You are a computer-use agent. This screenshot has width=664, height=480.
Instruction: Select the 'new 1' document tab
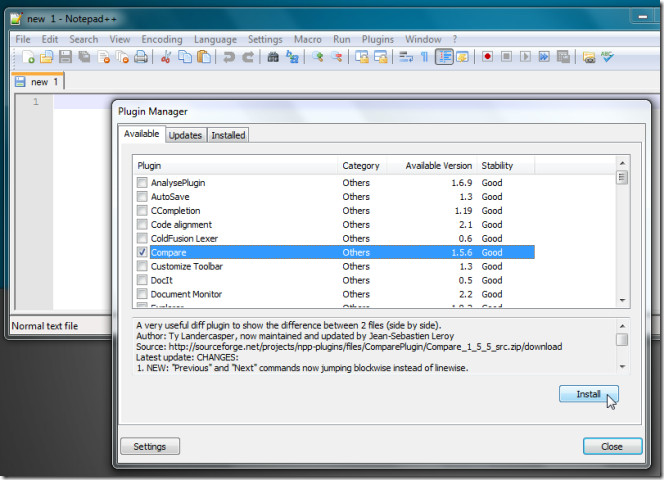pos(38,82)
